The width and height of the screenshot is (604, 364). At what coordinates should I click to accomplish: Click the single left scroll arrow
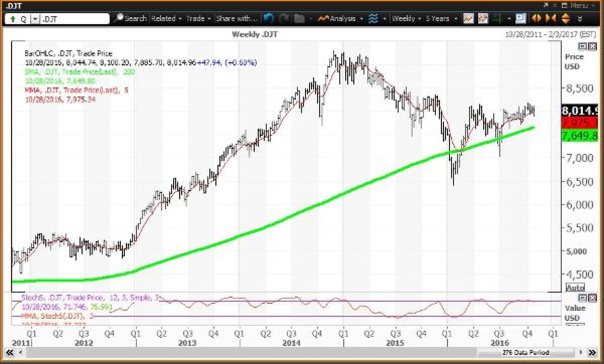(x=22, y=353)
